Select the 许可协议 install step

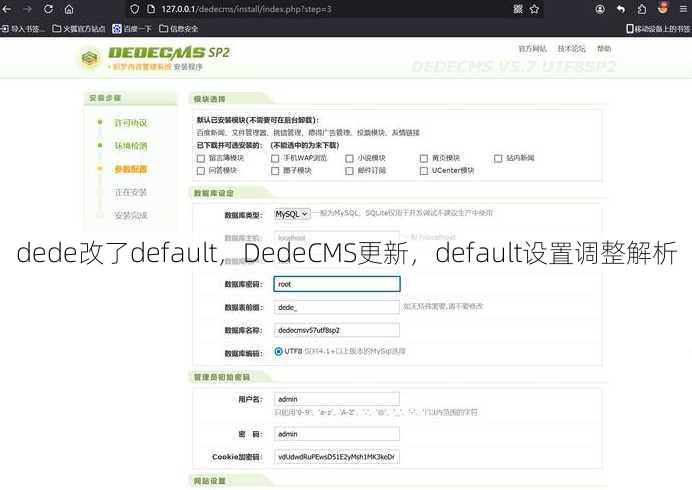[x=131, y=123]
